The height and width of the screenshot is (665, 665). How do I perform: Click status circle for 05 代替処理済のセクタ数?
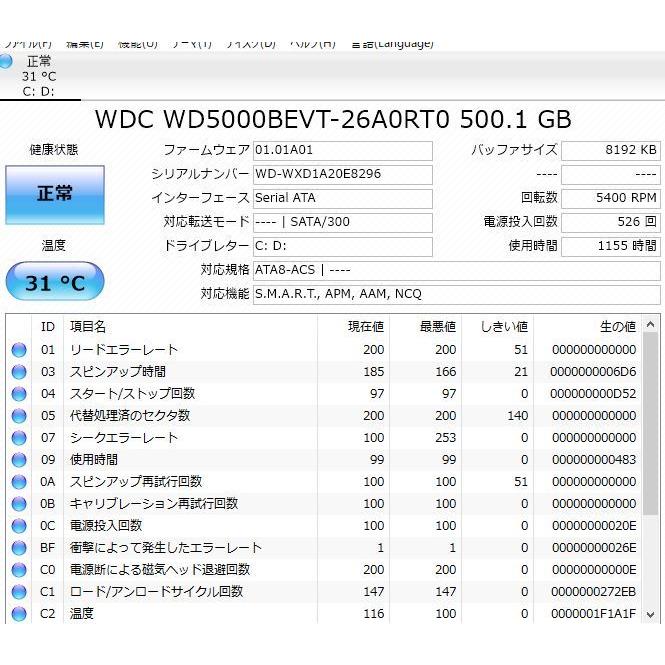pos(19,416)
